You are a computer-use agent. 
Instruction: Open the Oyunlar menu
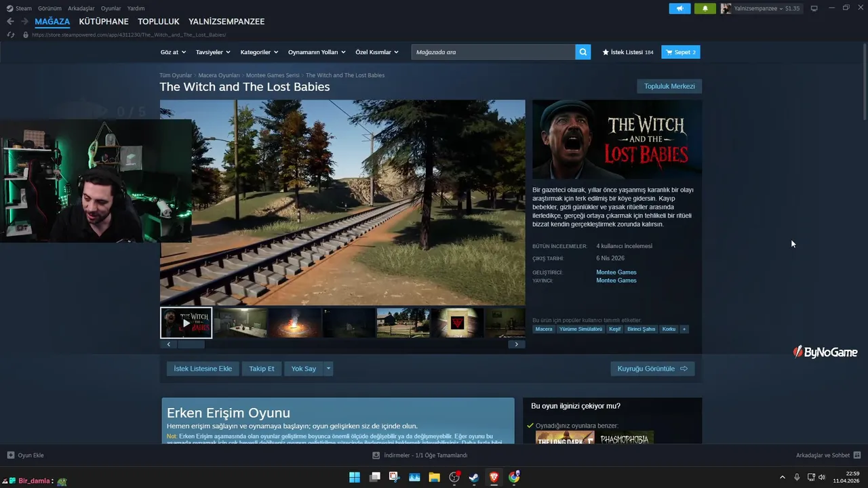coord(111,8)
